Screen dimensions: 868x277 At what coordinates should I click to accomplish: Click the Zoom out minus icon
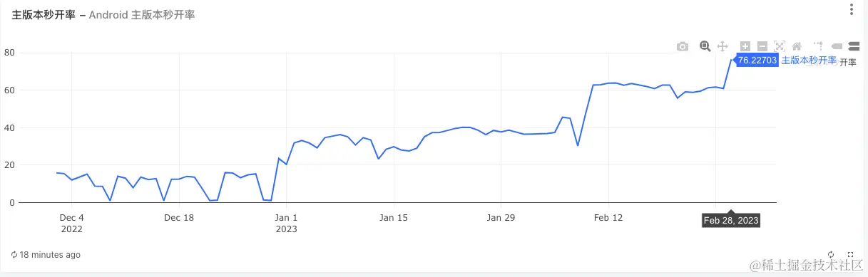point(762,46)
